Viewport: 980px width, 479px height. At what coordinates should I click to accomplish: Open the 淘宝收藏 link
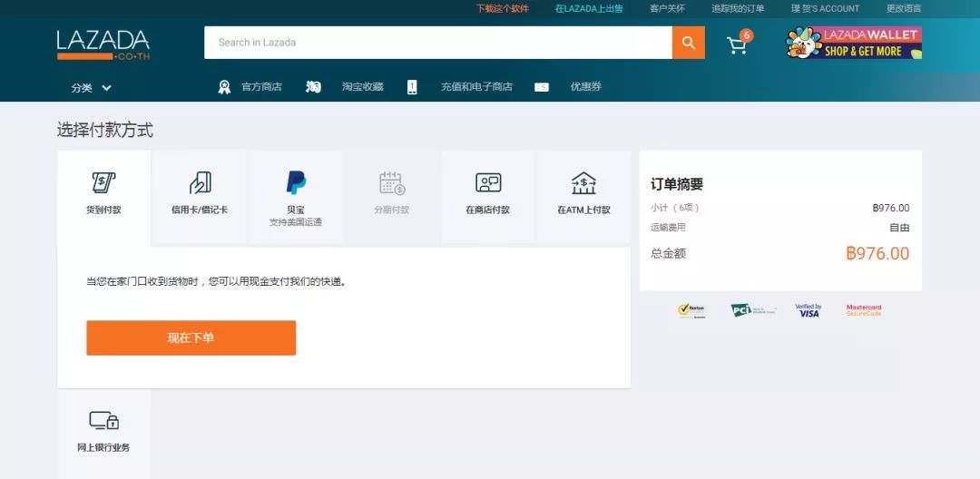tap(362, 87)
